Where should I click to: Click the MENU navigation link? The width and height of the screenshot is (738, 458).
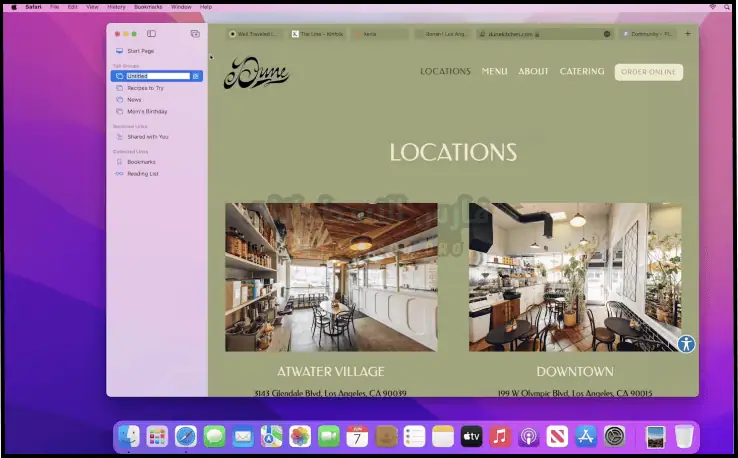[494, 72]
